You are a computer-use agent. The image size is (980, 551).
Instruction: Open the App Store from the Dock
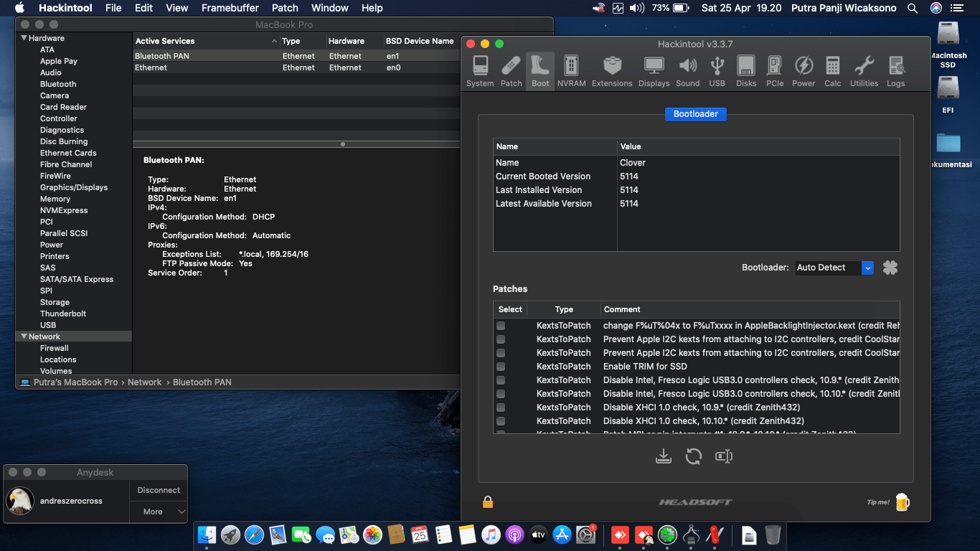562,534
